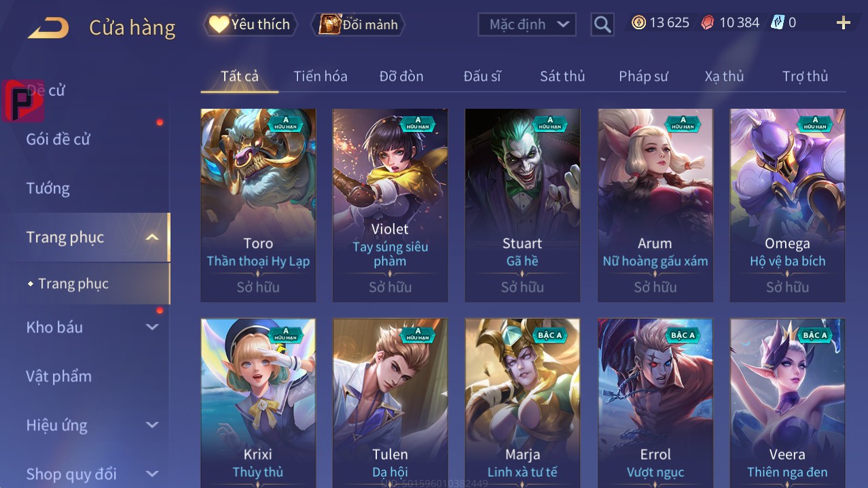Image resolution: width=868 pixels, height=488 pixels.
Task: Tap the plus icon to add currency
Action: click(843, 23)
